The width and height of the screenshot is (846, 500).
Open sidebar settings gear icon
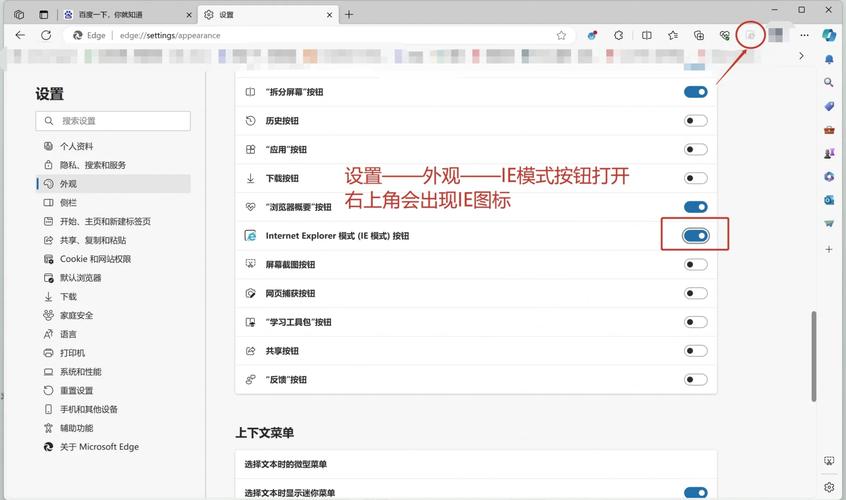coord(829,487)
